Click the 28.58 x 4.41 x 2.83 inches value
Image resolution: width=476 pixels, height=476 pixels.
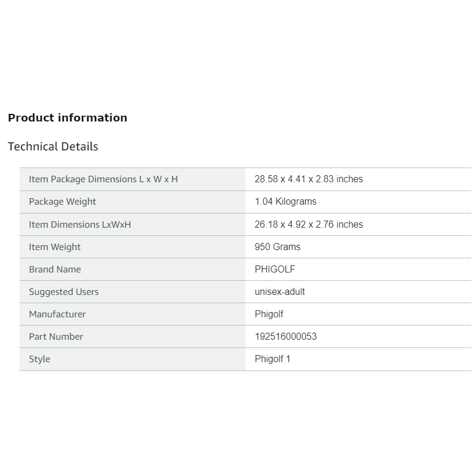(308, 179)
